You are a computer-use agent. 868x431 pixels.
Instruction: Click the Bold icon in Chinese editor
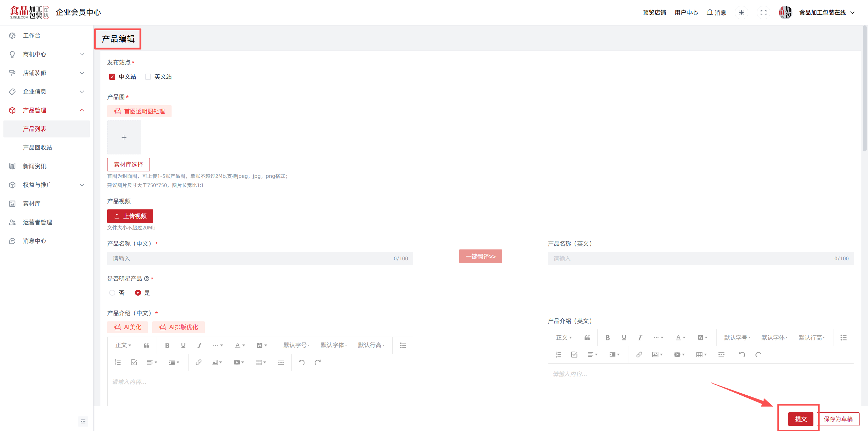pos(167,345)
